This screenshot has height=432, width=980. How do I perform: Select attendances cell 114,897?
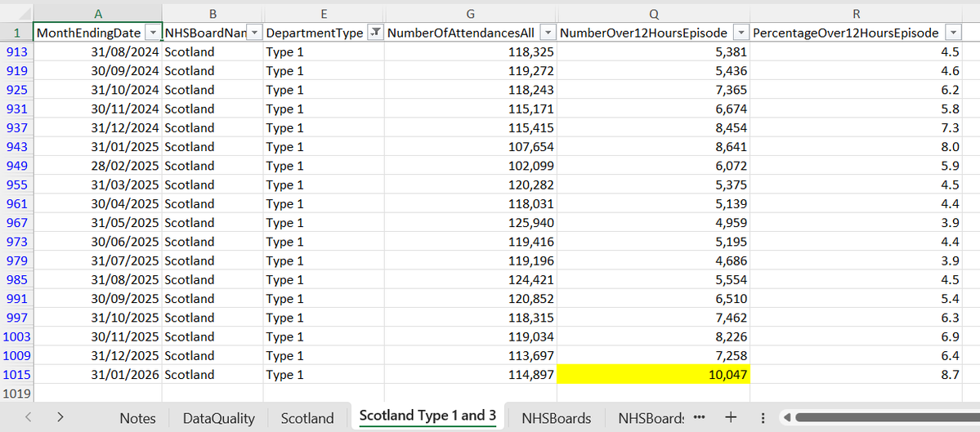tap(471, 375)
